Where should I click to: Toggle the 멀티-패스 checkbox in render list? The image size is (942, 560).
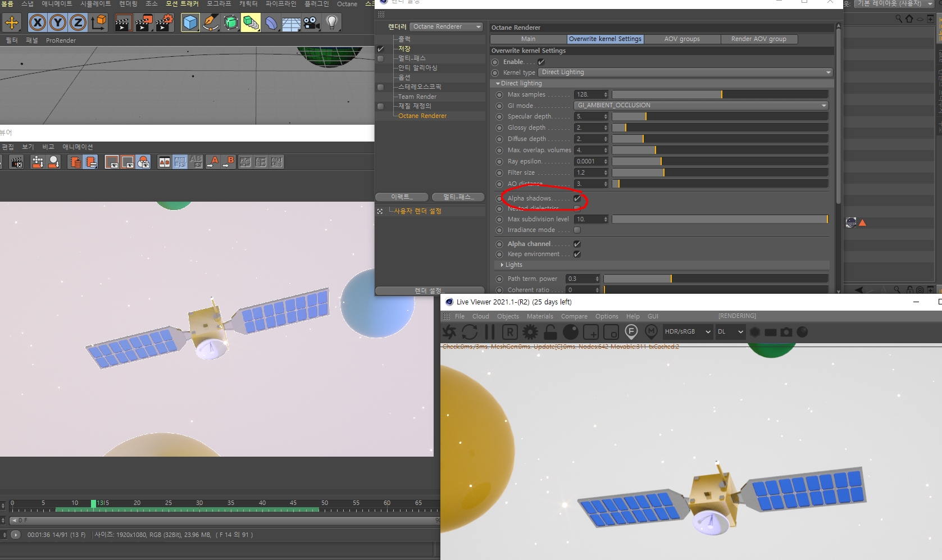pyautogui.click(x=381, y=58)
